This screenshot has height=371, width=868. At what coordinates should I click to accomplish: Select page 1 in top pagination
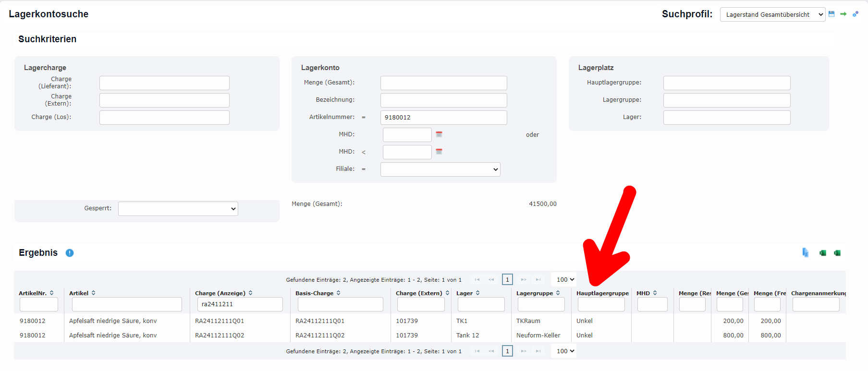(507, 279)
